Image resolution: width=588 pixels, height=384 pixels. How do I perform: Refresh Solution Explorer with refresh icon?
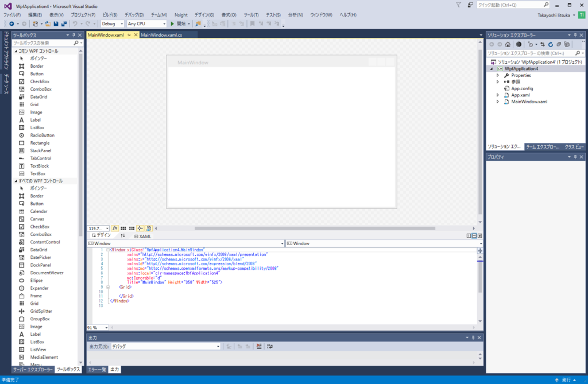pos(551,44)
